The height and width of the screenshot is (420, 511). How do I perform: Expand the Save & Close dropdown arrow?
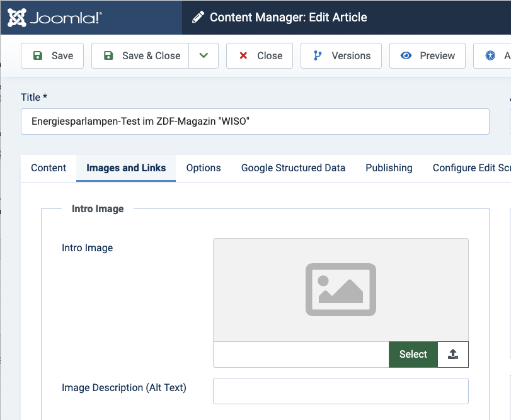click(x=204, y=55)
